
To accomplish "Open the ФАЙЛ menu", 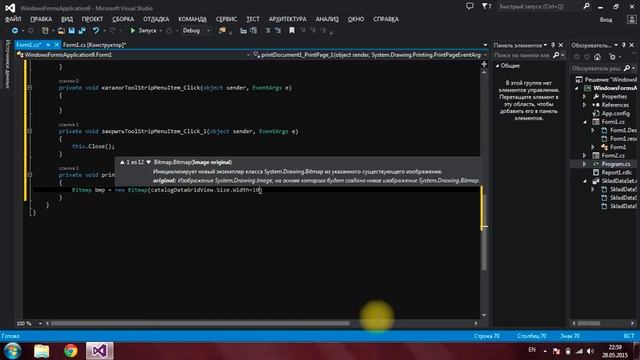I will (13, 19).
